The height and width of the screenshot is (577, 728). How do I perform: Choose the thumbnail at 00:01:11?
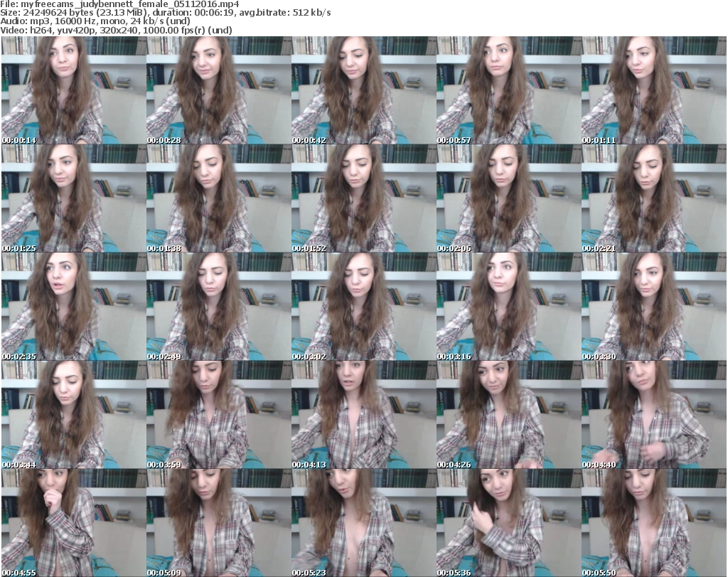[654, 90]
